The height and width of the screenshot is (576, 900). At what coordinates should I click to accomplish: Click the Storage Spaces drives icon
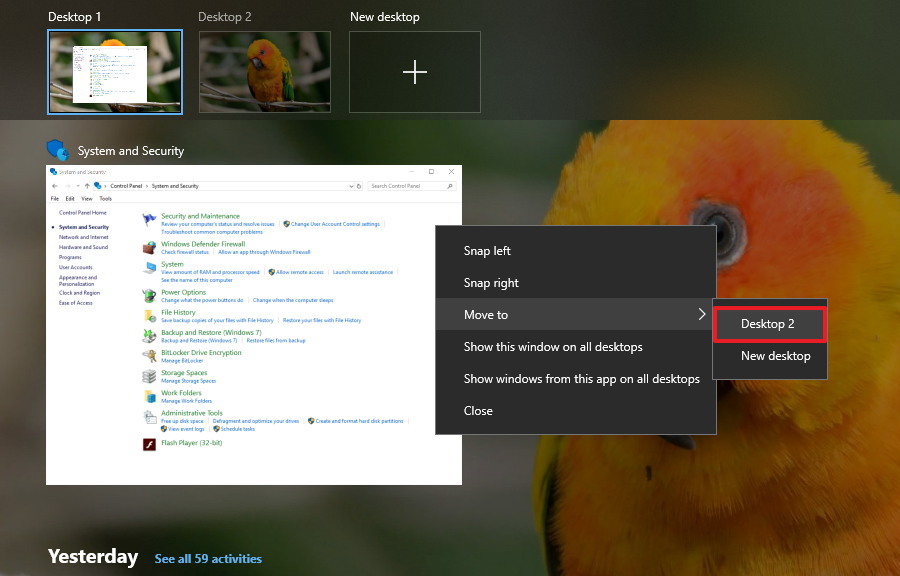coord(149,376)
